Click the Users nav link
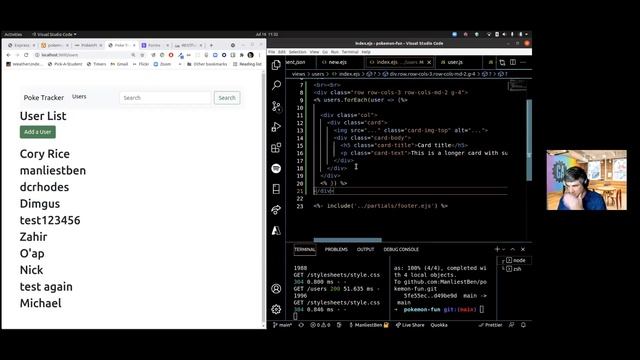The image size is (640, 360). tap(79, 97)
